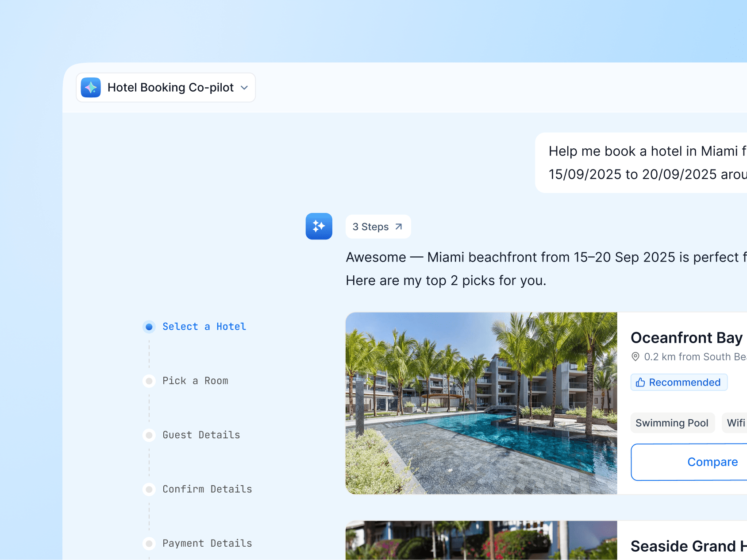Click the Compare button for Oceanfront Bay

click(x=689, y=462)
